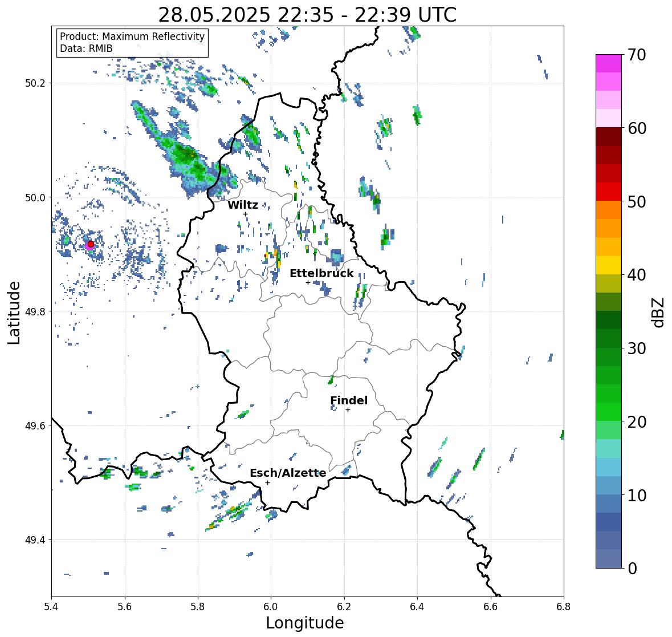Click the 70 tick label on colorbar
Image resolution: width=672 pixels, height=637 pixels.
tap(637, 55)
